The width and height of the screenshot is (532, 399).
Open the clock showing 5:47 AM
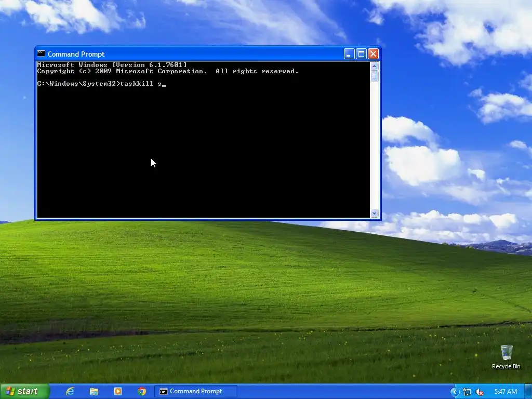click(x=506, y=392)
